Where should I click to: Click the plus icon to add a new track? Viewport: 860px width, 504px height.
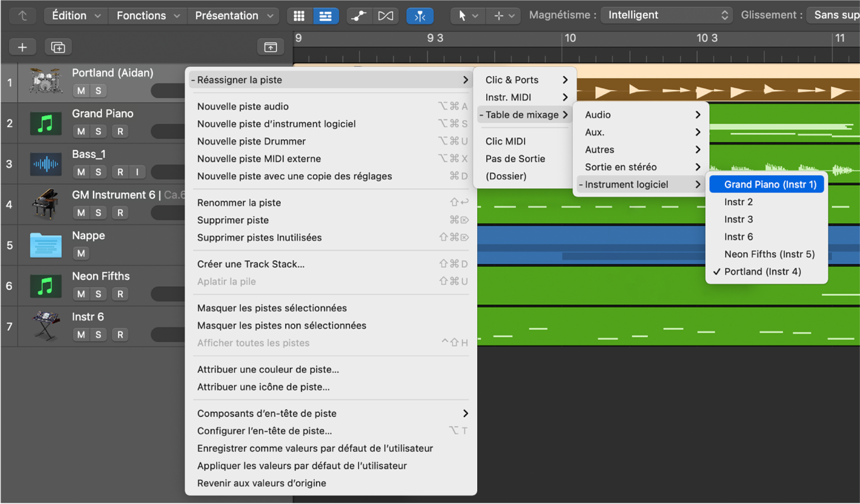[x=22, y=47]
